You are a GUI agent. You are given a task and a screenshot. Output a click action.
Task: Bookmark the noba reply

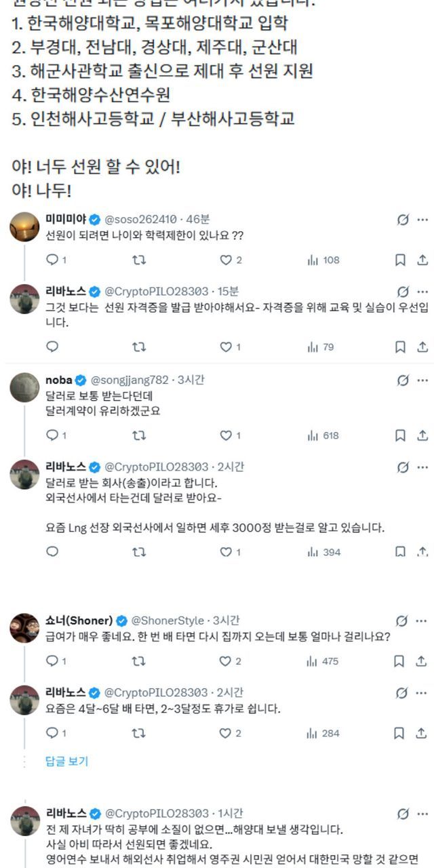[x=400, y=435]
